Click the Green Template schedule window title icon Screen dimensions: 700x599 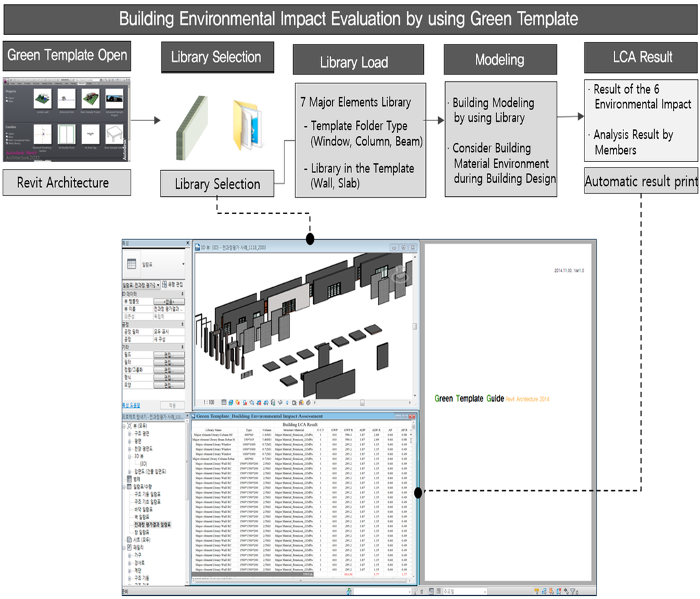pyautogui.click(x=193, y=416)
